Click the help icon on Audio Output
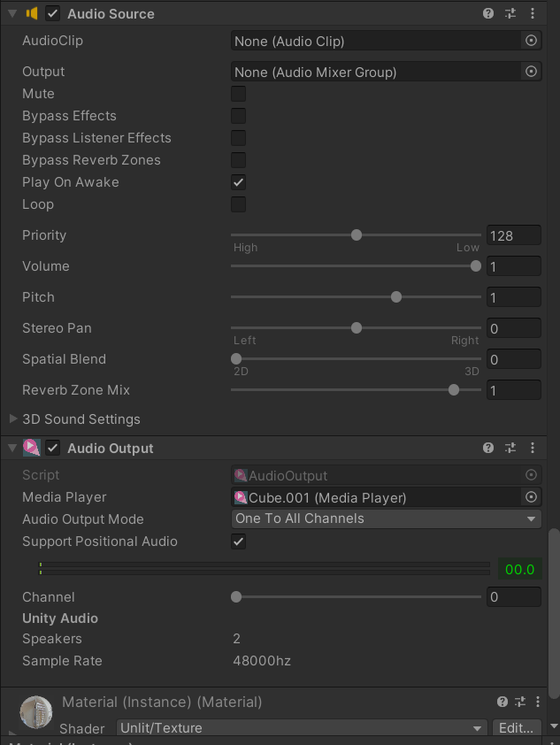 488,448
